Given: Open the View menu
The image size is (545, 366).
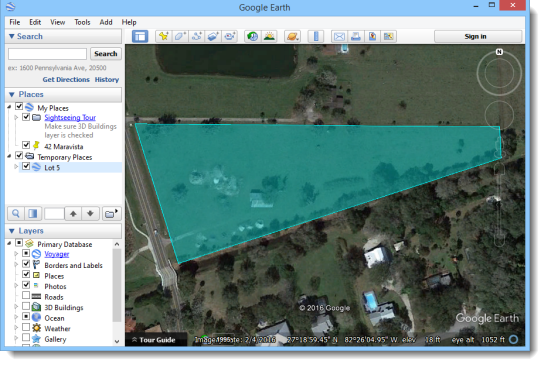Looking at the screenshot, I should tap(58, 22).
